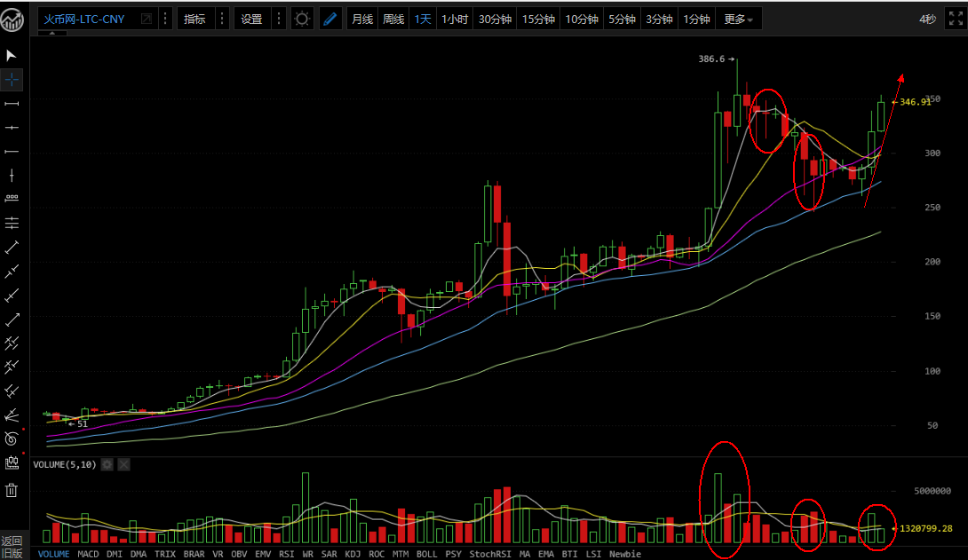
Task: Toggle the light/dark theme sun icon
Action: [x=302, y=20]
